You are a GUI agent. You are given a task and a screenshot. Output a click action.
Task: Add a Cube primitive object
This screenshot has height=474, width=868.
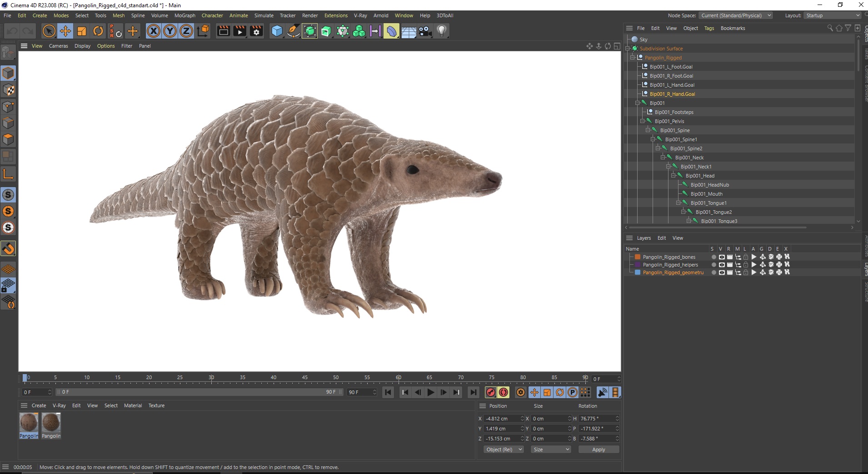[277, 31]
